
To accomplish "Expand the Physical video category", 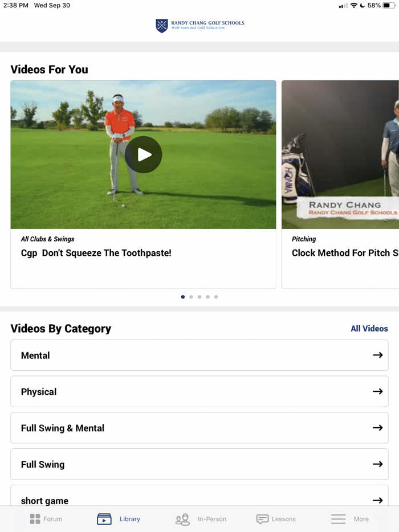I will [199, 391].
